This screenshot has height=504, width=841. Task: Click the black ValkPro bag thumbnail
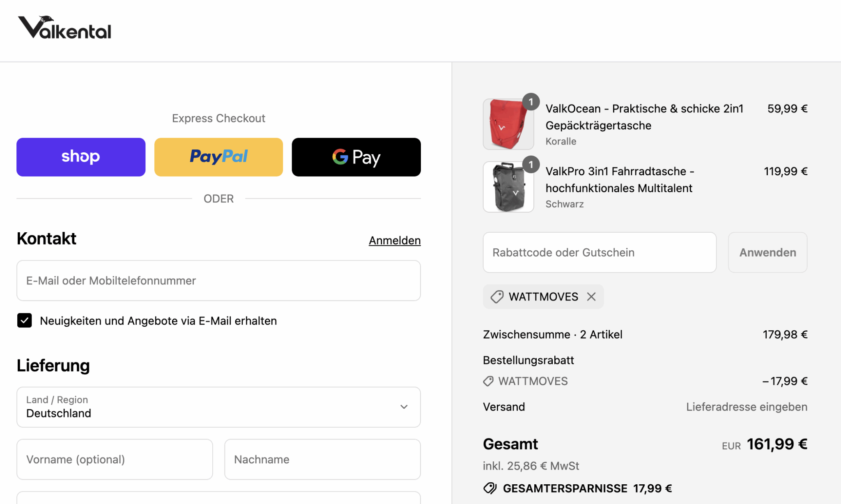(x=508, y=187)
